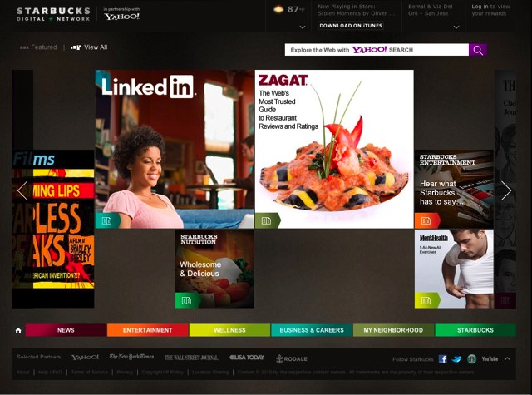532x395 pixels.
Task: Click orange tag icon on Starbucks Entertainment tile
Action: (426, 221)
